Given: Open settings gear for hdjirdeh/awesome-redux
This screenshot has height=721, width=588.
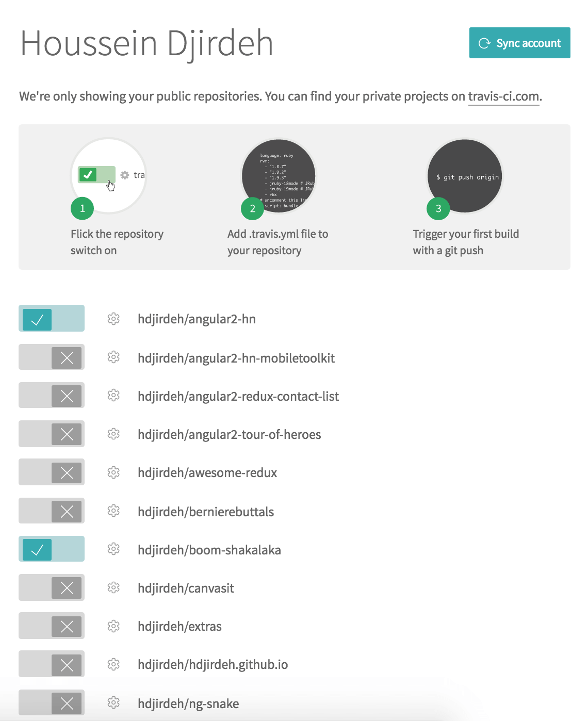Looking at the screenshot, I should pyautogui.click(x=113, y=472).
